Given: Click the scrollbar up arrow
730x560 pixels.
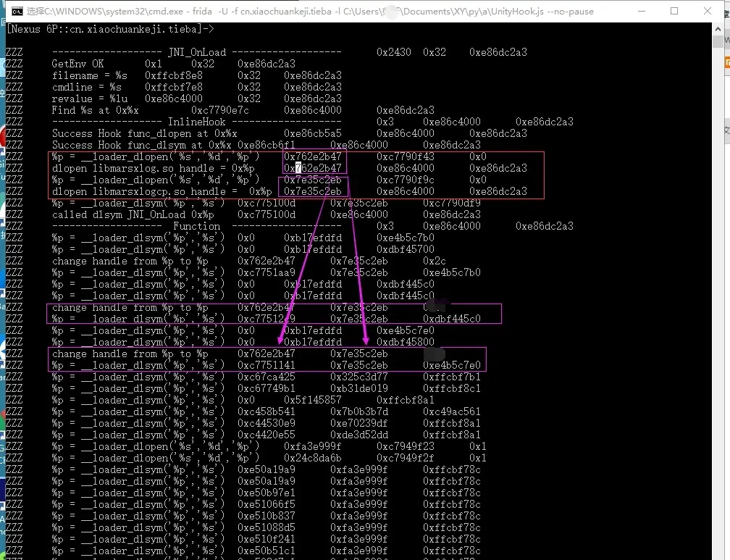Looking at the screenshot, I should click(718, 29).
